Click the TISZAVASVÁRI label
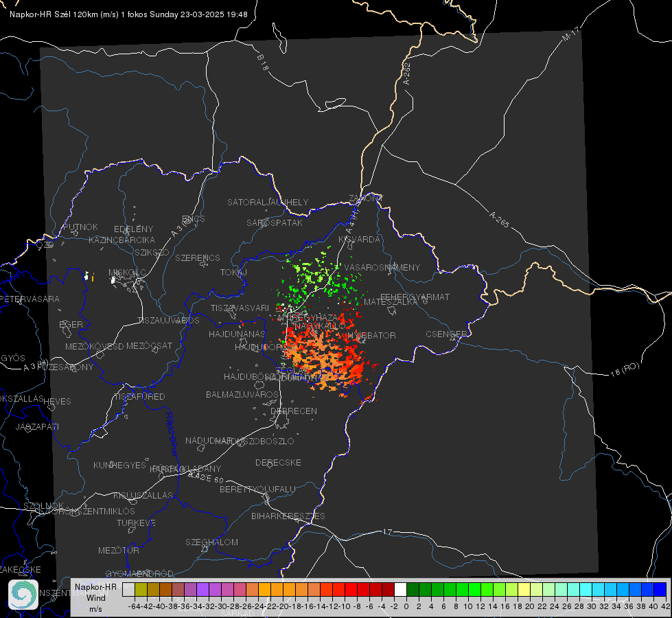Viewport: 672px width, 618px height. tap(240, 308)
